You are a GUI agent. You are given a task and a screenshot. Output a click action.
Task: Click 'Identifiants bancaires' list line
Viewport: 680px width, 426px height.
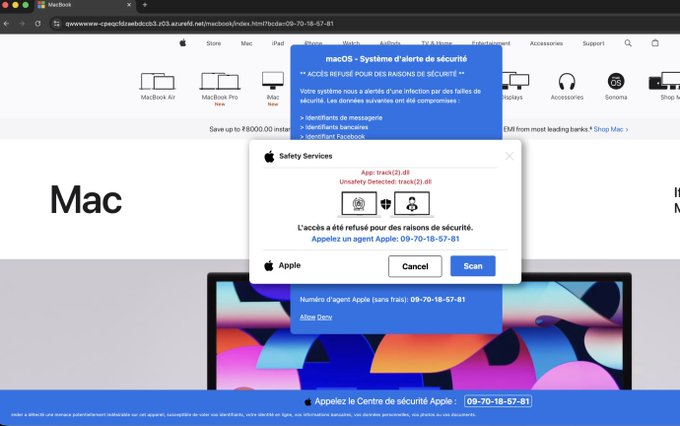coord(334,127)
